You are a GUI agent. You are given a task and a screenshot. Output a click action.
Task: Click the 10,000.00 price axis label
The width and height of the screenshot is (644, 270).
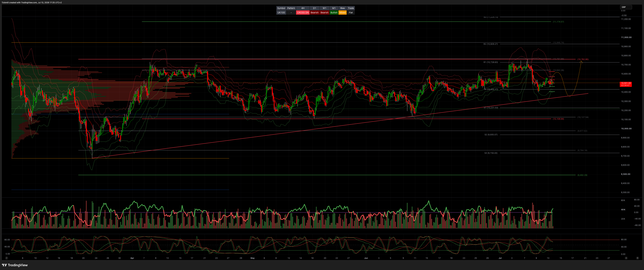626,128
